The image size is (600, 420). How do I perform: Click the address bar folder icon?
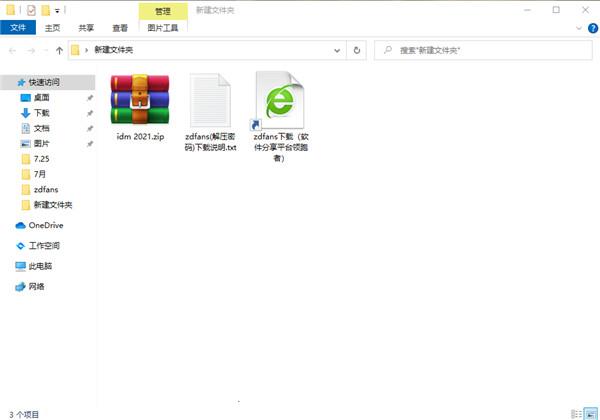tap(75, 50)
